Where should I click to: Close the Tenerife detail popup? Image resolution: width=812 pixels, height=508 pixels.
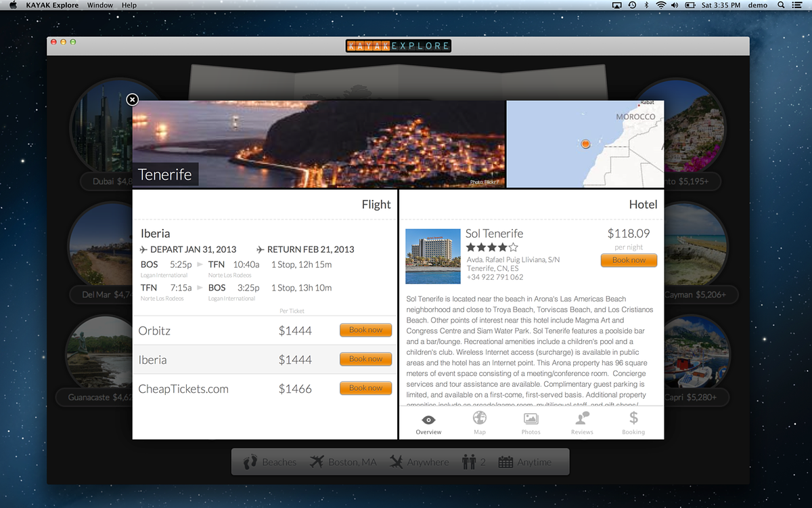click(x=133, y=100)
